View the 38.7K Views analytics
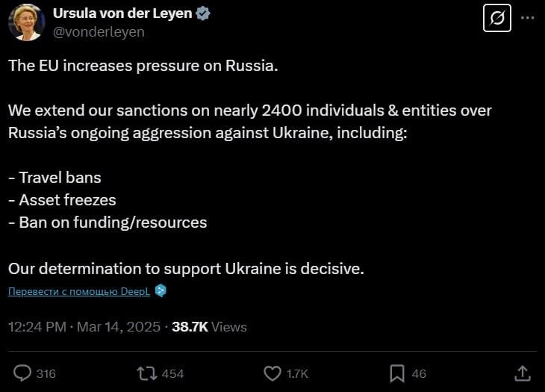The height and width of the screenshot is (392, 545). pyautogui.click(x=209, y=326)
